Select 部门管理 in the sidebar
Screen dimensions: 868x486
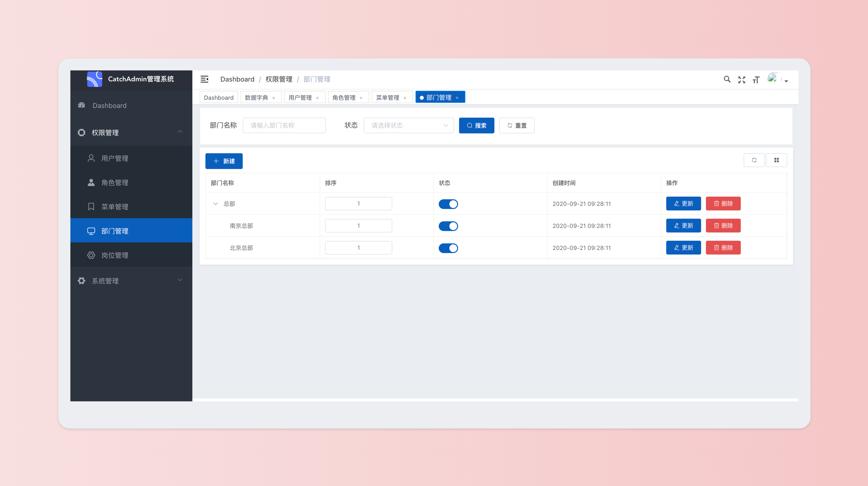pyautogui.click(x=131, y=231)
